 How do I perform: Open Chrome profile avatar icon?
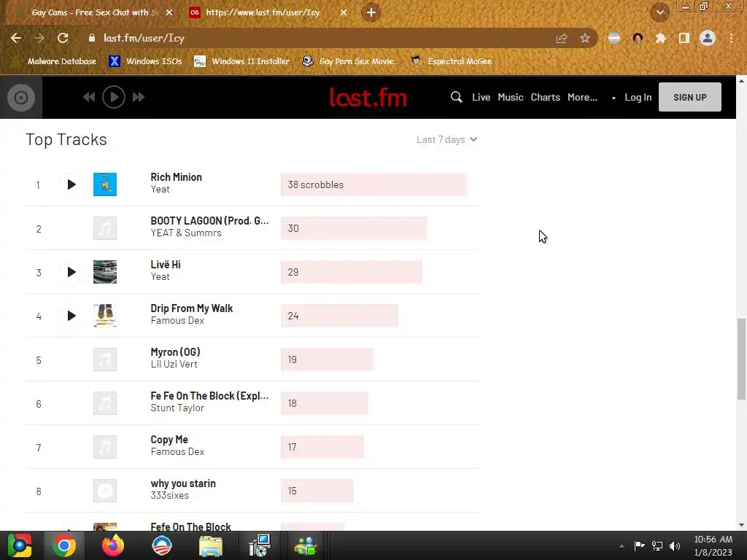[x=708, y=38]
